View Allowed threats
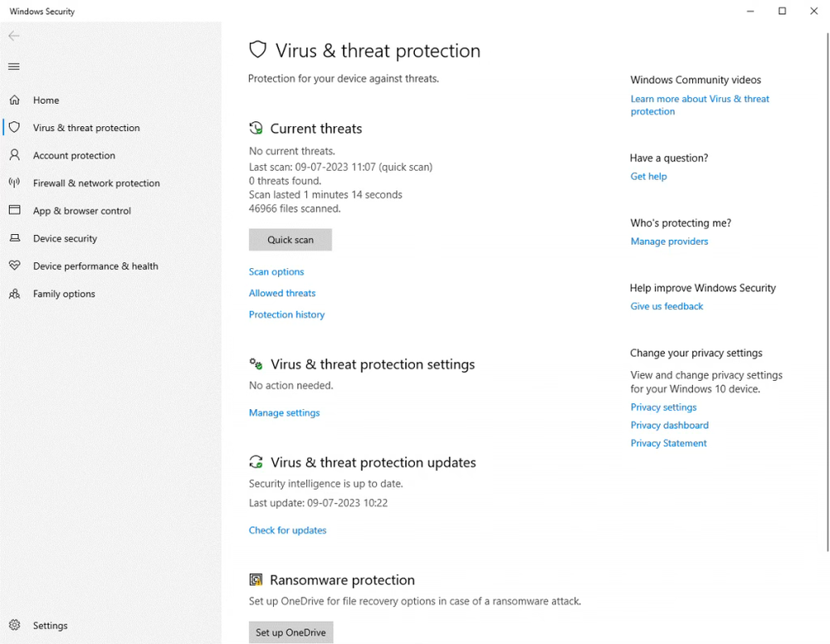 (x=282, y=293)
